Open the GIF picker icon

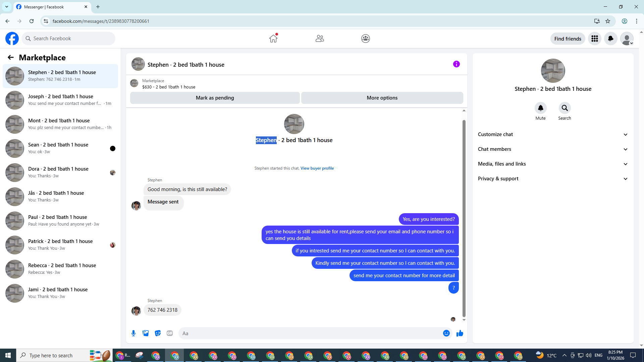(170, 333)
